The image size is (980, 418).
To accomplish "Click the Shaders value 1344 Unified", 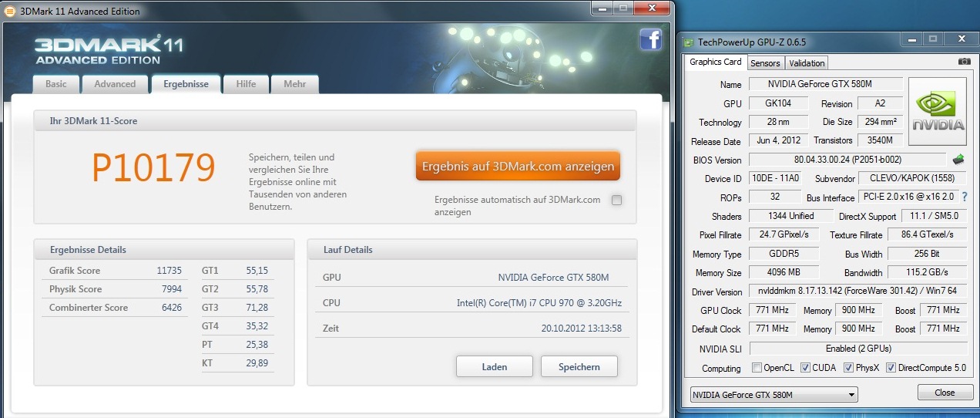I will [790, 216].
